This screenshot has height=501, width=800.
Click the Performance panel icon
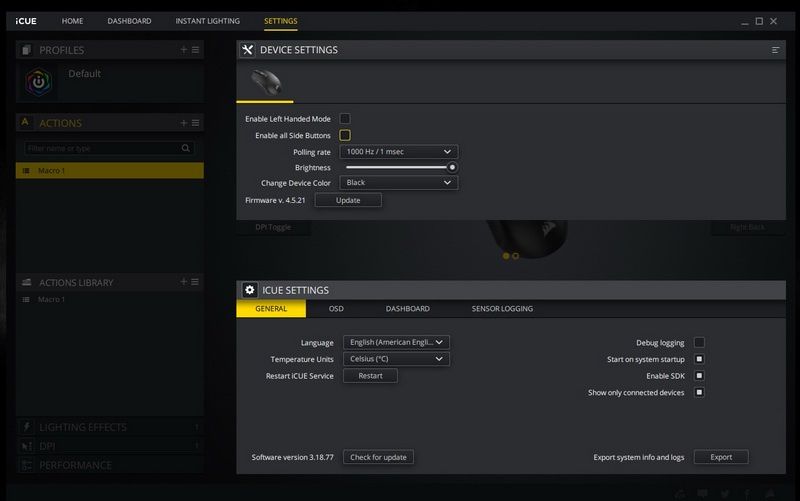tap(27, 465)
